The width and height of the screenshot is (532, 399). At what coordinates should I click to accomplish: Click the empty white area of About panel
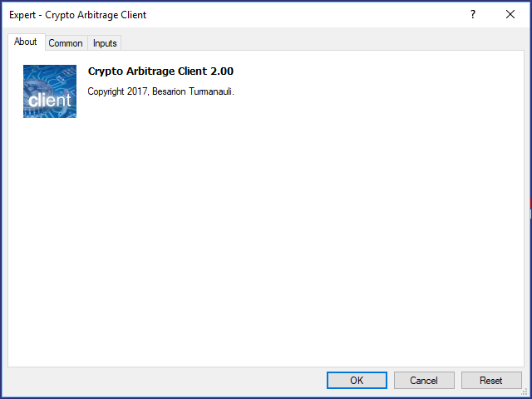(266, 238)
